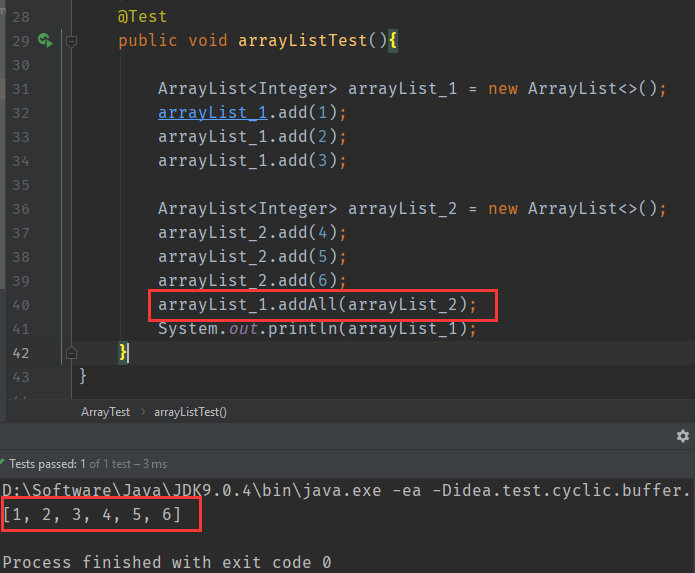Collapse arrayListTest method fold marker at line 29
The height and width of the screenshot is (573, 695).
click(x=71, y=42)
